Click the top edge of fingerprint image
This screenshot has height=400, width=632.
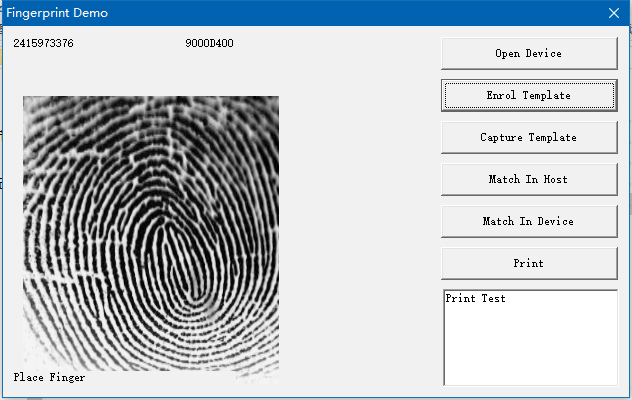pos(150,99)
